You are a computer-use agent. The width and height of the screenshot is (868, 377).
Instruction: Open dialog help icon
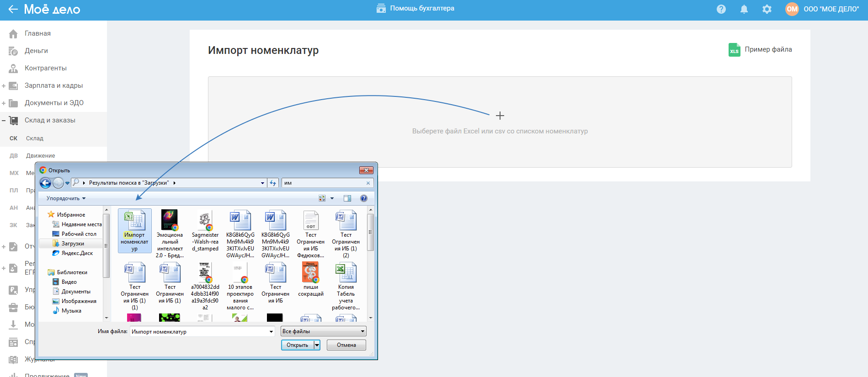click(364, 198)
